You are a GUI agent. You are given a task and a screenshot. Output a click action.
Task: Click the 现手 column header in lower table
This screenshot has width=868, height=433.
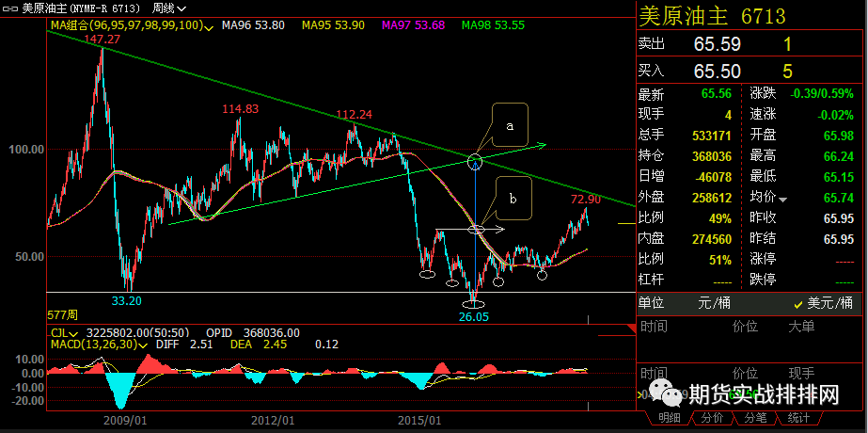click(x=801, y=373)
